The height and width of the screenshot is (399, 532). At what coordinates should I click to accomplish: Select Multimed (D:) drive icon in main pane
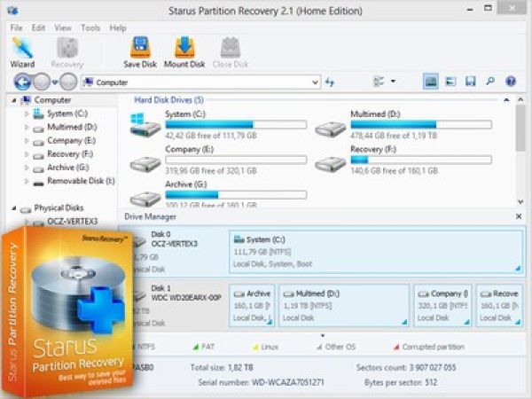coord(330,129)
